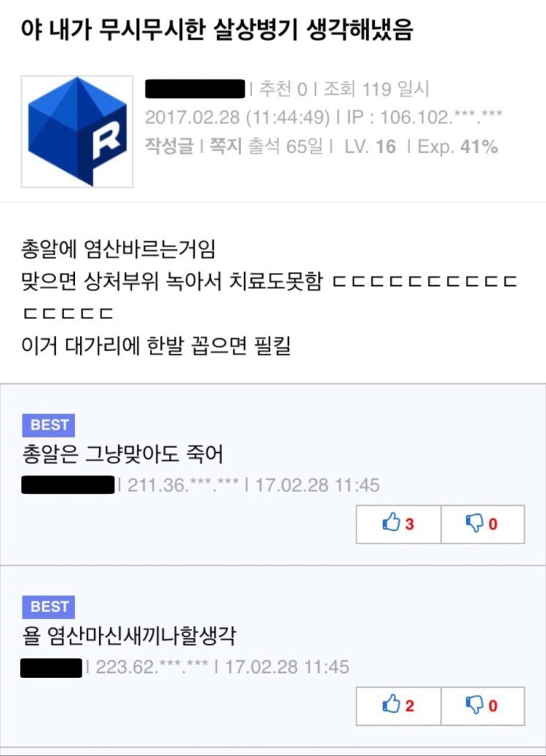This screenshot has height=756, width=546.
Task: Click comment text 욜 염산마신새끼나할생각
Action: click(x=129, y=636)
